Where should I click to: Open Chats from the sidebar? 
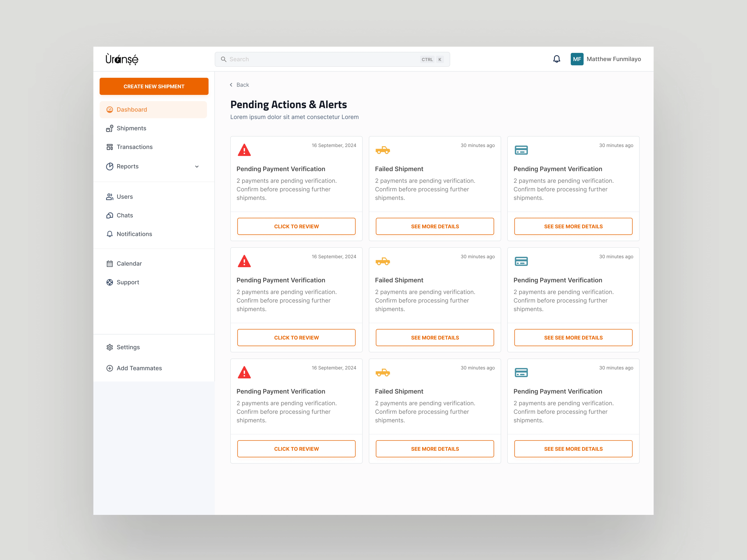click(153, 215)
